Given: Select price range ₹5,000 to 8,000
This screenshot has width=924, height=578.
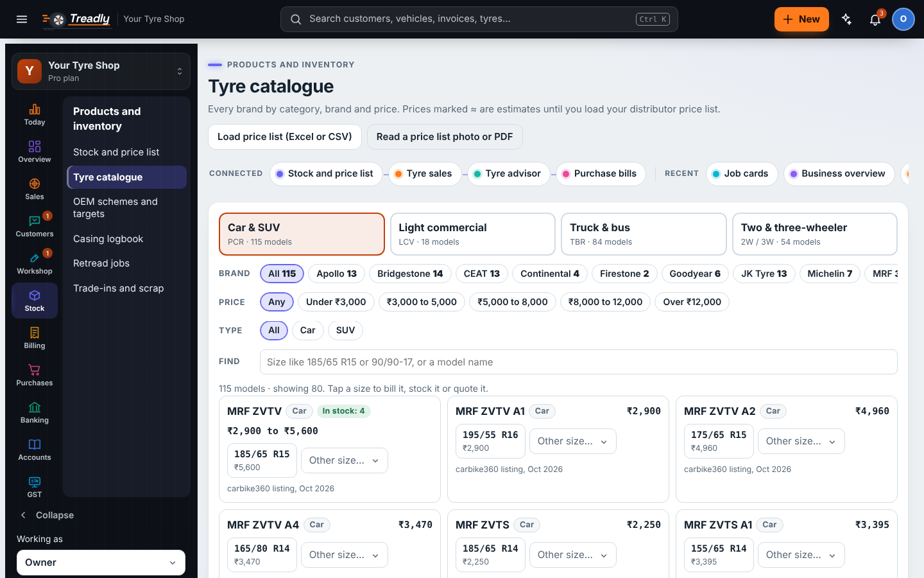Looking at the screenshot, I should [513, 302].
